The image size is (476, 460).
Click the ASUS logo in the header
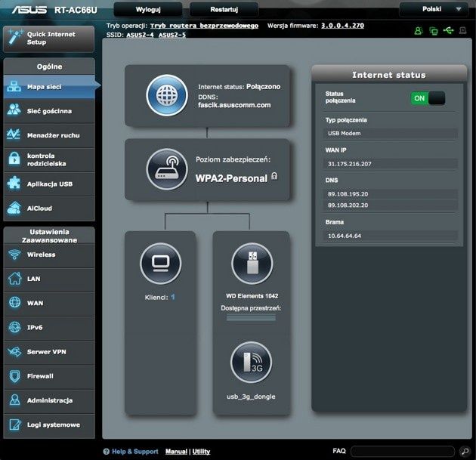(x=29, y=10)
